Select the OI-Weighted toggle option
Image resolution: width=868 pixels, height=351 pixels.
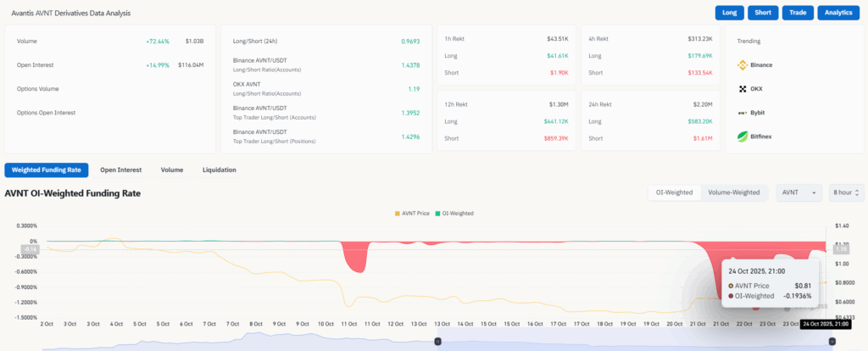point(674,192)
